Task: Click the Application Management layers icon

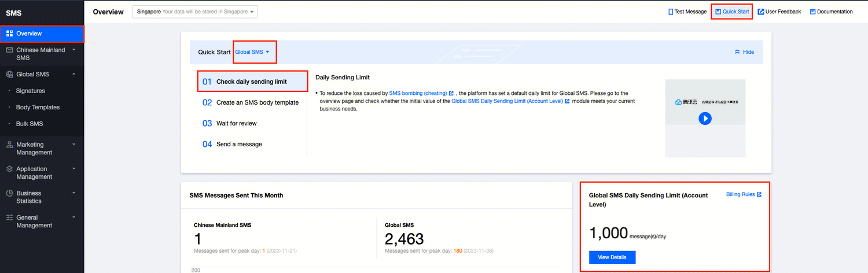Action: 10,169
